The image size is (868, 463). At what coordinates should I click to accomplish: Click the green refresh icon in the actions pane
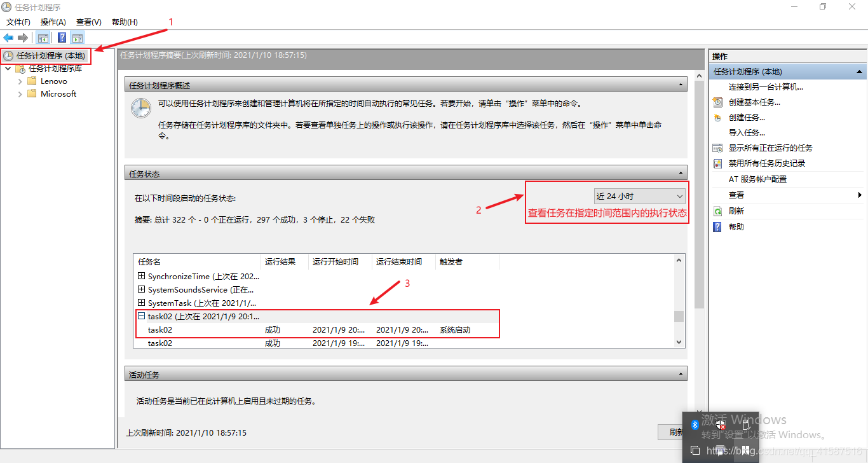click(717, 211)
